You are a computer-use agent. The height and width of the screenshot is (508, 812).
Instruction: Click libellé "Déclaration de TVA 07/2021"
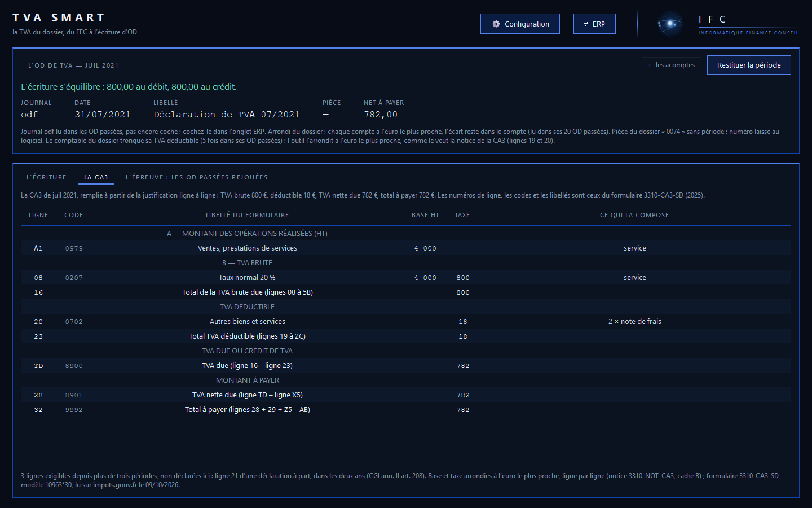[x=227, y=115]
